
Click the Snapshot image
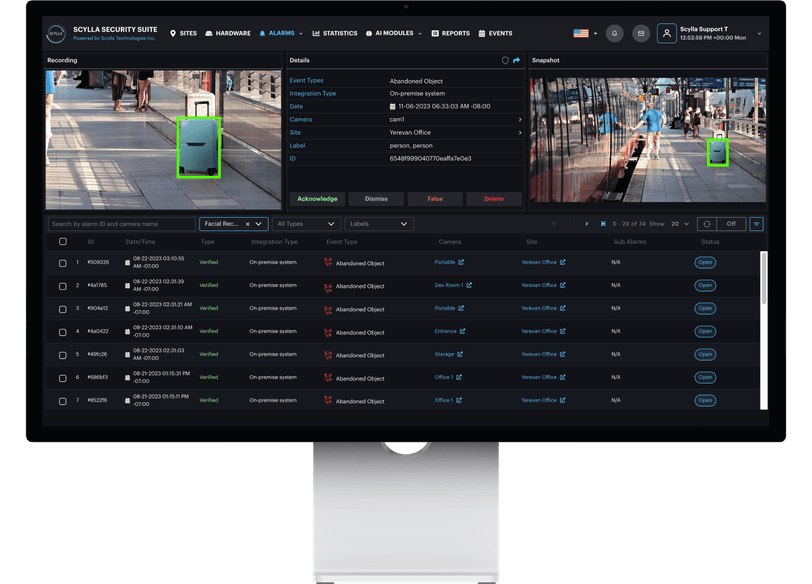point(648,140)
